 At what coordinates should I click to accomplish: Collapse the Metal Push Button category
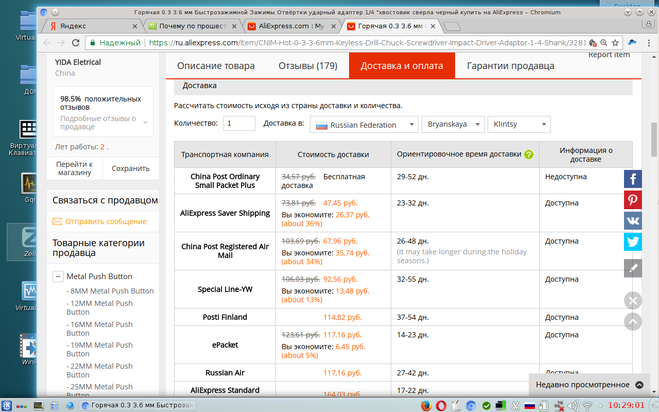[58, 276]
